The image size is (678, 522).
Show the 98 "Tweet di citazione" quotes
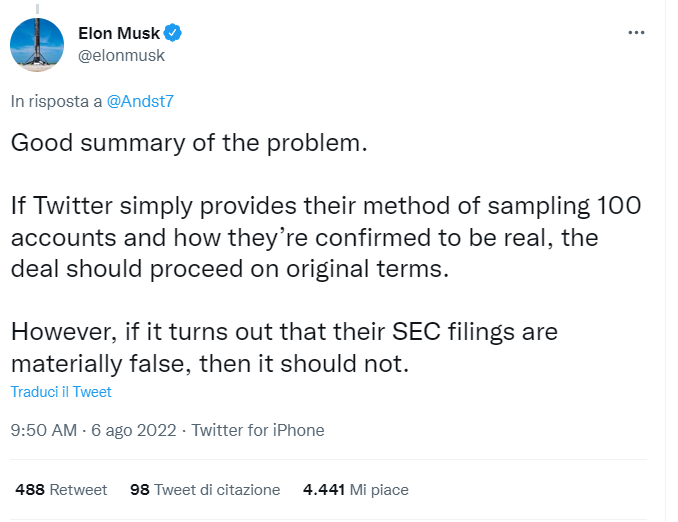[x=205, y=490]
